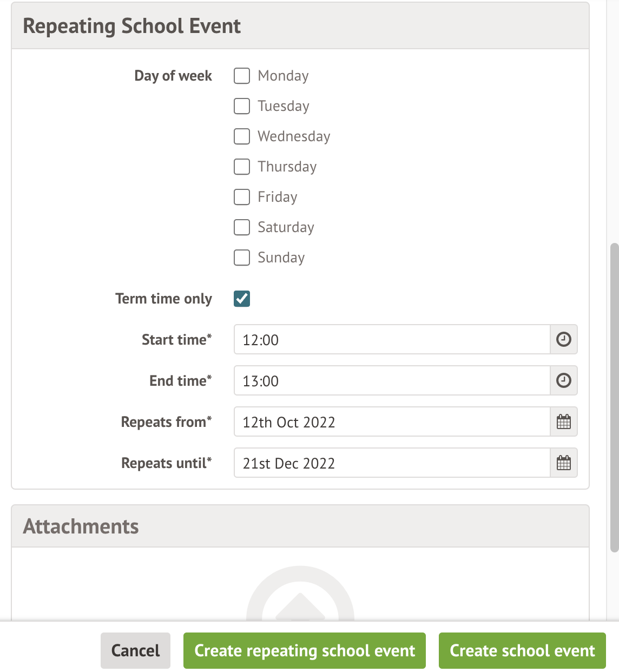Tick the Tuesday checkbox
Viewport: 619px width, 672px height.
pos(242,106)
